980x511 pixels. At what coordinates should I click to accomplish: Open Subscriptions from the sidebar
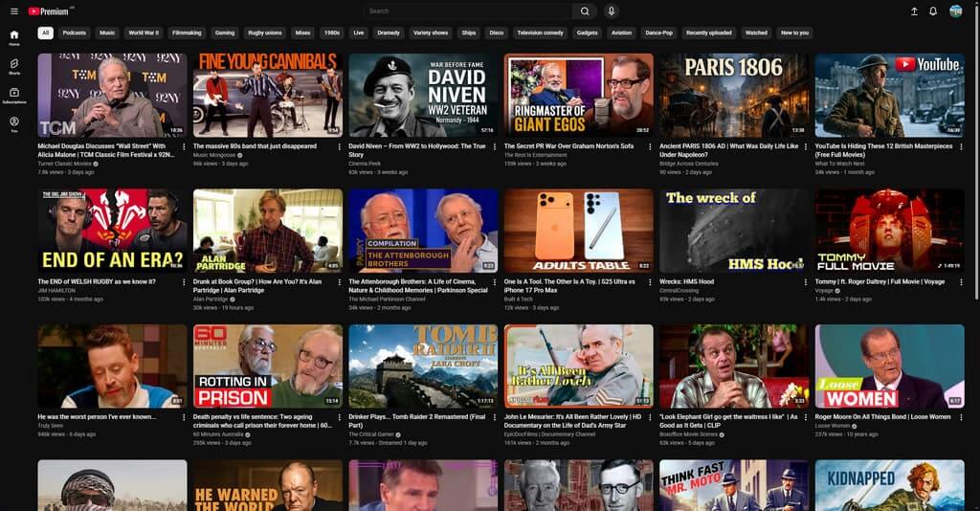click(14, 96)
